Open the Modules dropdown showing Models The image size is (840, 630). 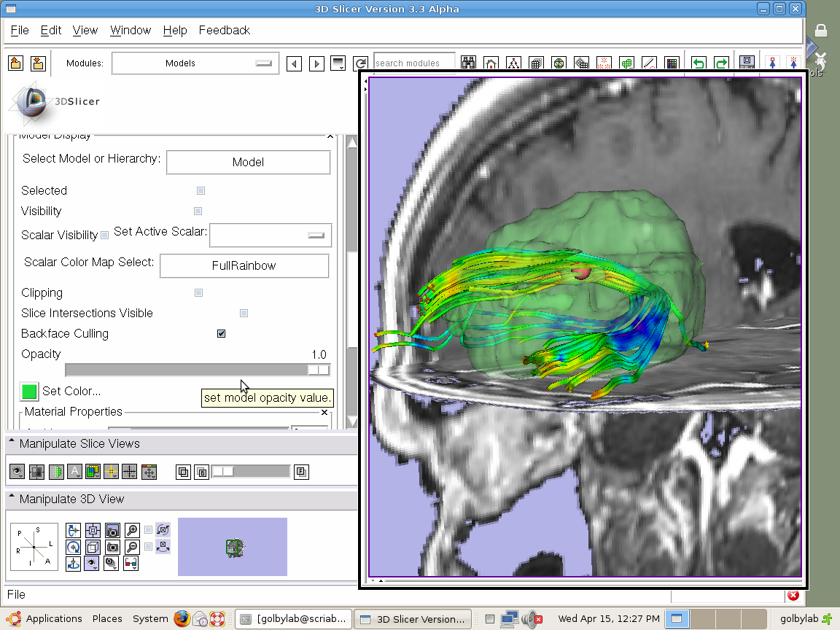[195, 63]
